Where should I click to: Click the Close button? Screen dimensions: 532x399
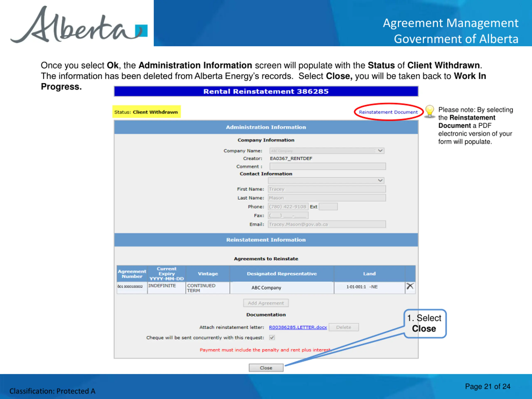(x=266, y=368)
